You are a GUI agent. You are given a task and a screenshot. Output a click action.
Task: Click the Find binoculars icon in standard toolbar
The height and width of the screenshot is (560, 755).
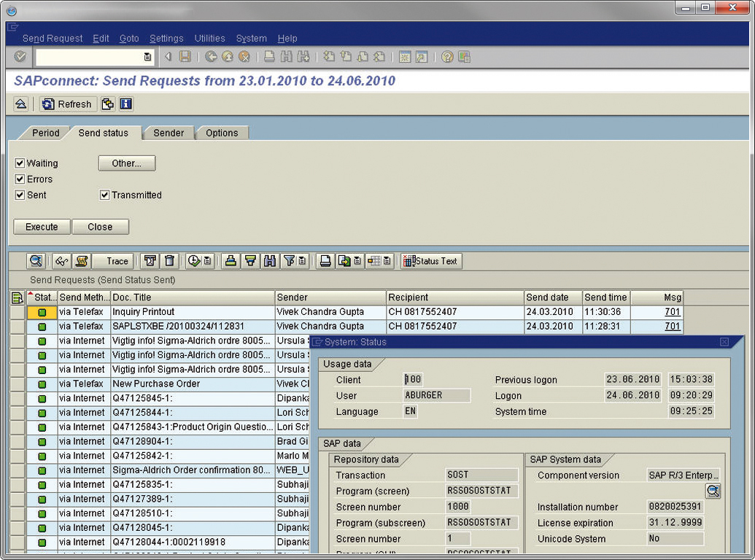[287, 57]
